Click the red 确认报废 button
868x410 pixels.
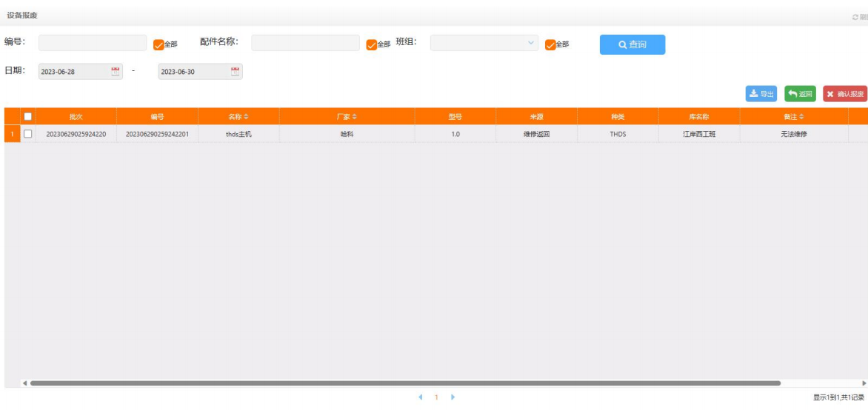point(844,94)
